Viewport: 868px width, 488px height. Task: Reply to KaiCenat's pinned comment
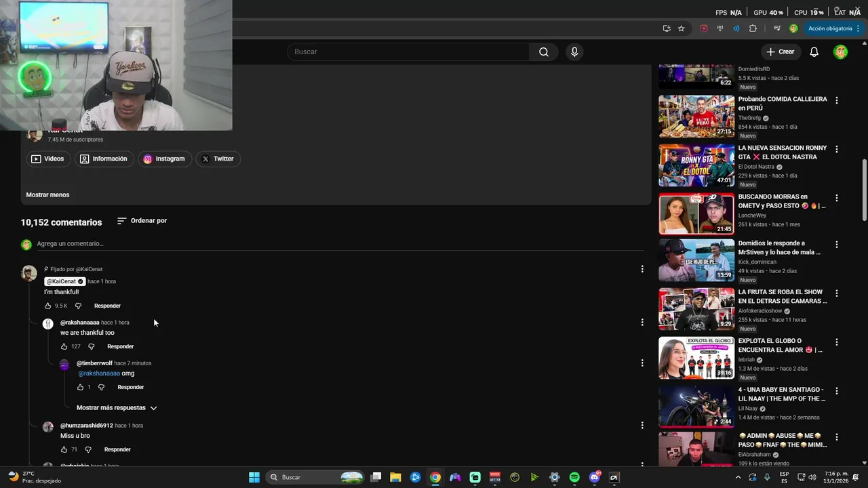(107, 306)
